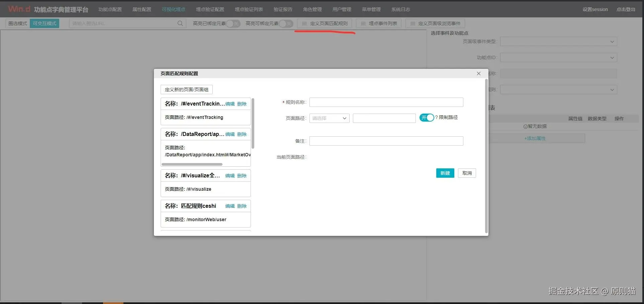Select the 页面路径: /#/eventTracking text
The width and height of the screenshot is (644, 304).
[x=194, y=117]
